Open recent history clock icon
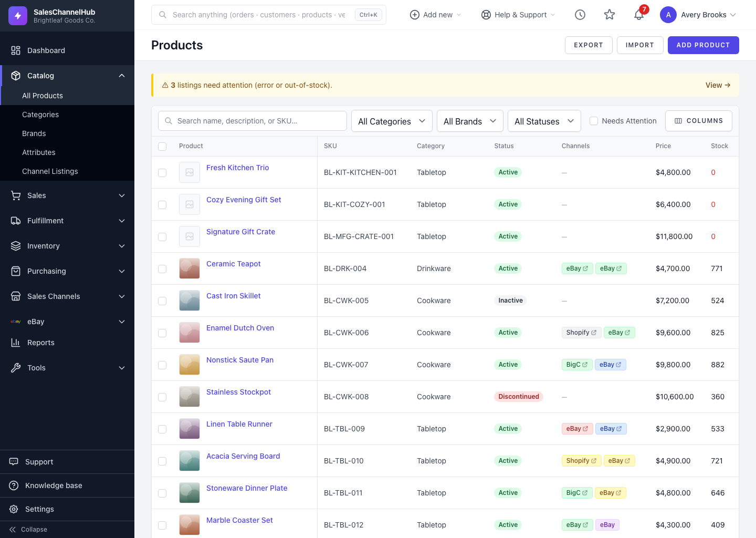Image resolution: width=756 pixels, height=538 pixels. [580, 15]
